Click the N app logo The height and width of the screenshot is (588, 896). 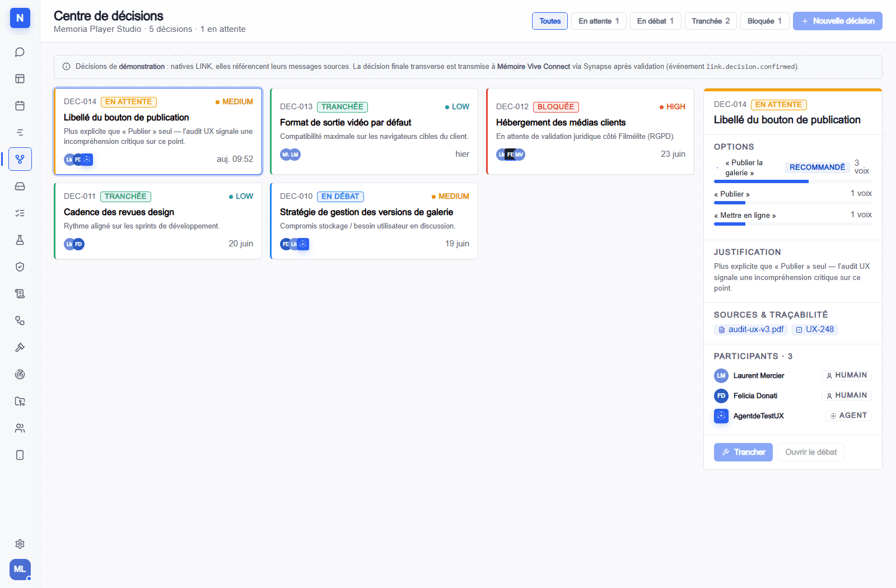pos(20,18)
